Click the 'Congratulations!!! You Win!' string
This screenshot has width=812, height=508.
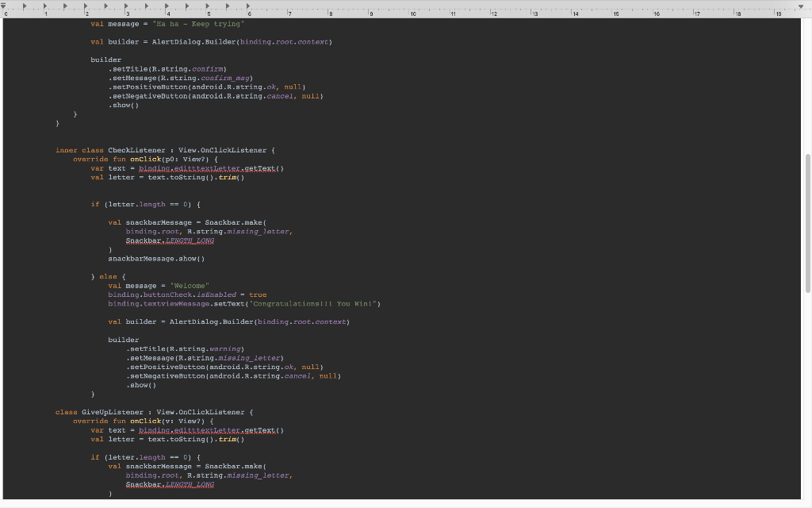coord(315,304)
